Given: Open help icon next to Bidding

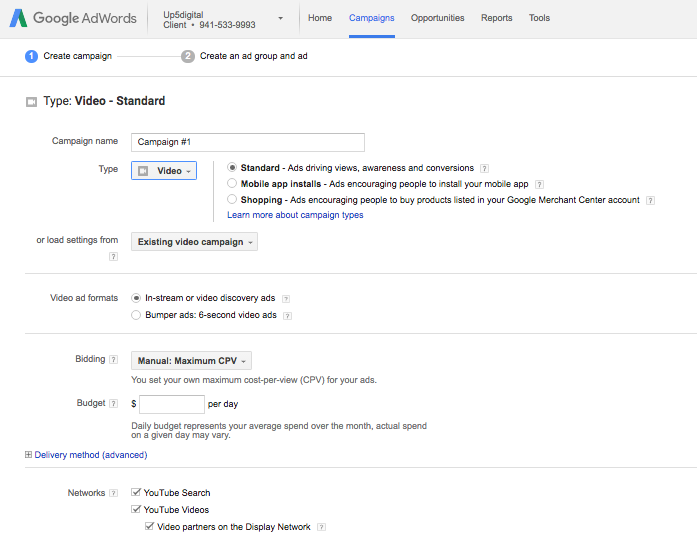Looking at the screenshot, I should [x=113, y=360].
